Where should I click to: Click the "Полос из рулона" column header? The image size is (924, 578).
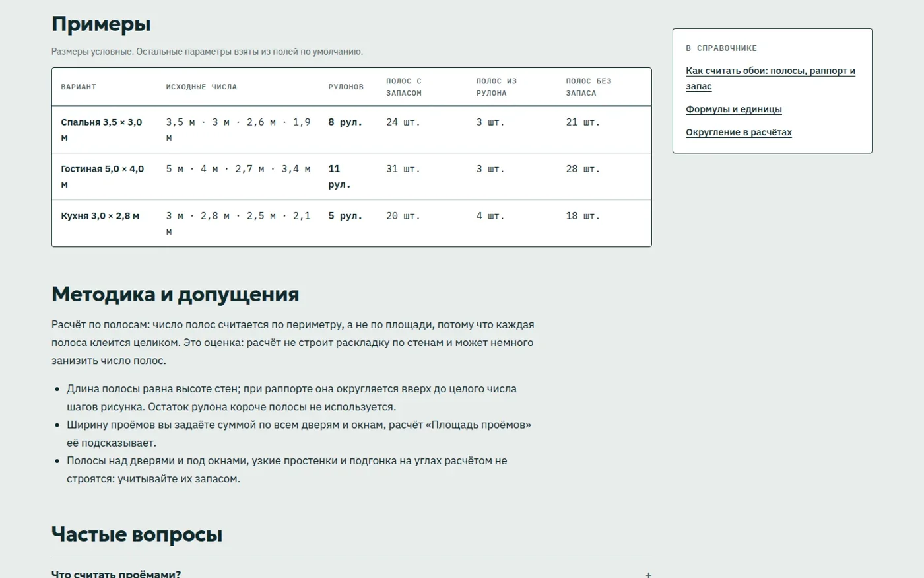496,87
